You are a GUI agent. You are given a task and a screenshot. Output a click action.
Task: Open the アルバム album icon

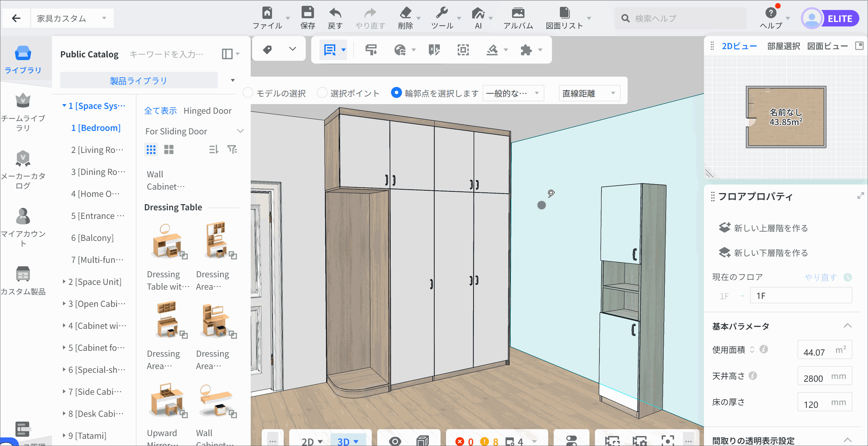point(518,13)
